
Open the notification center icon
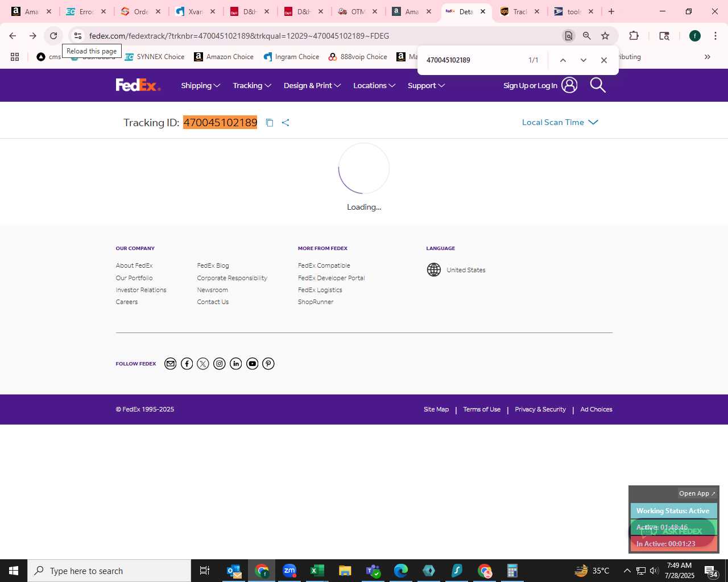(x=710, y=571)
